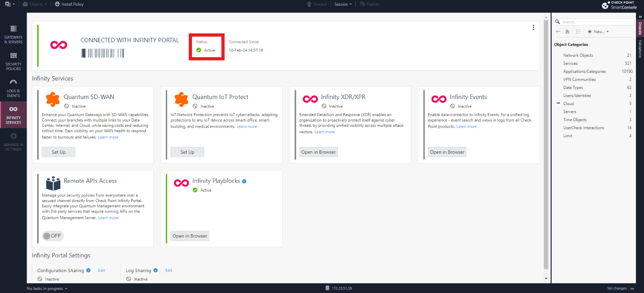Edit Configuration Sharing setting

(x=102, y=270)
